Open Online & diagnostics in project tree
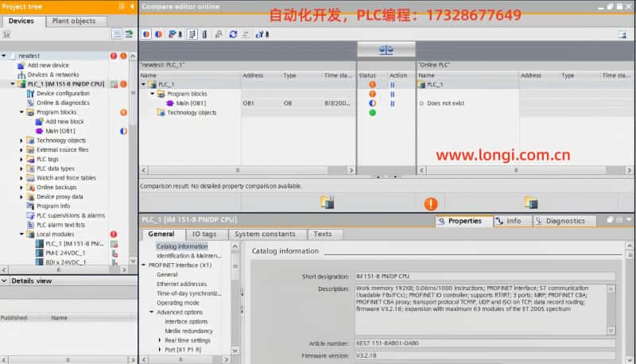 (x=63, y=103)
